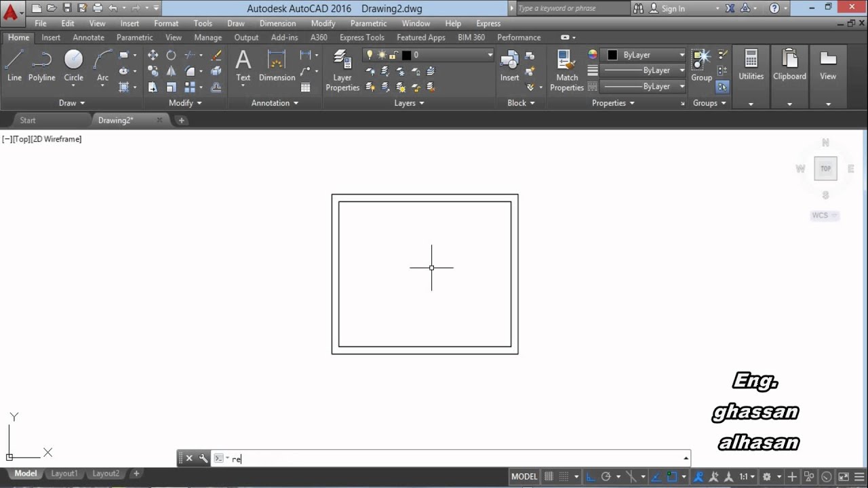This screenshot has width=868, height=488.
Task: Click the Copy tool icon
Action: 153,71
